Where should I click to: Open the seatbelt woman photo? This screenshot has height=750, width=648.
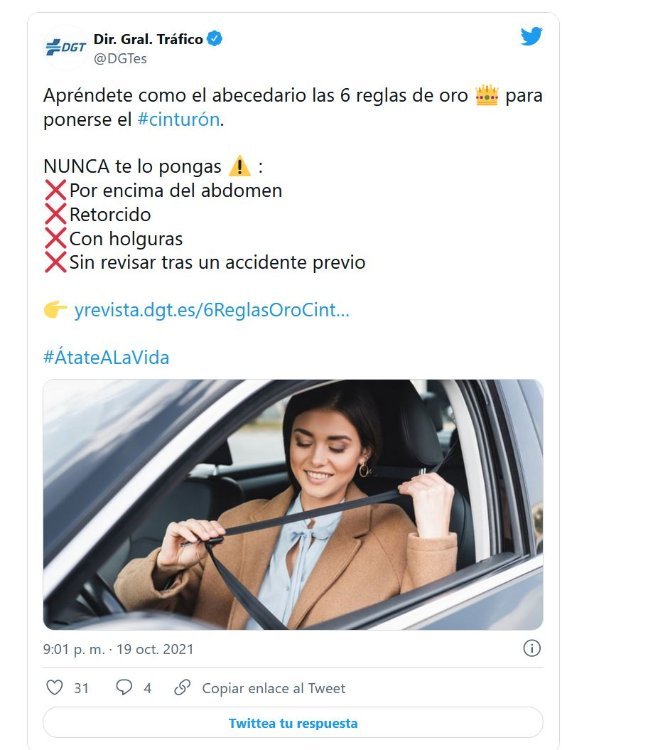tap(293, 504)
